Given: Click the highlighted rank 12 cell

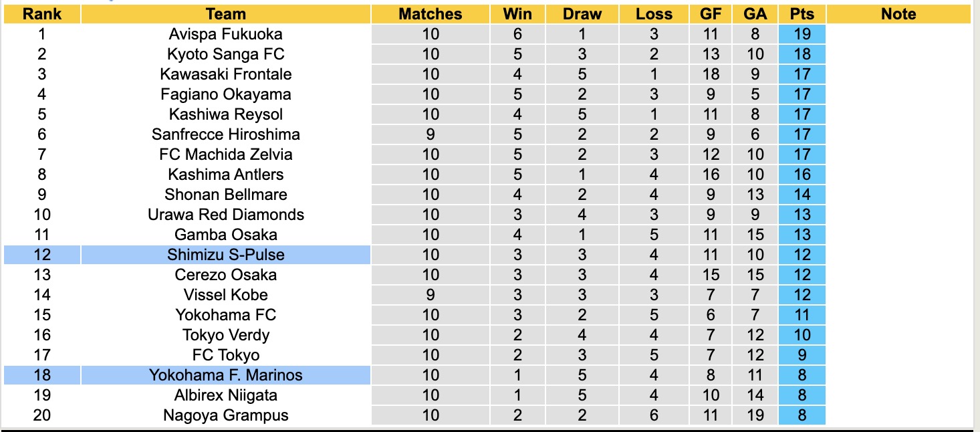Looking at the screenshot, I should click(x=41, y=255).
